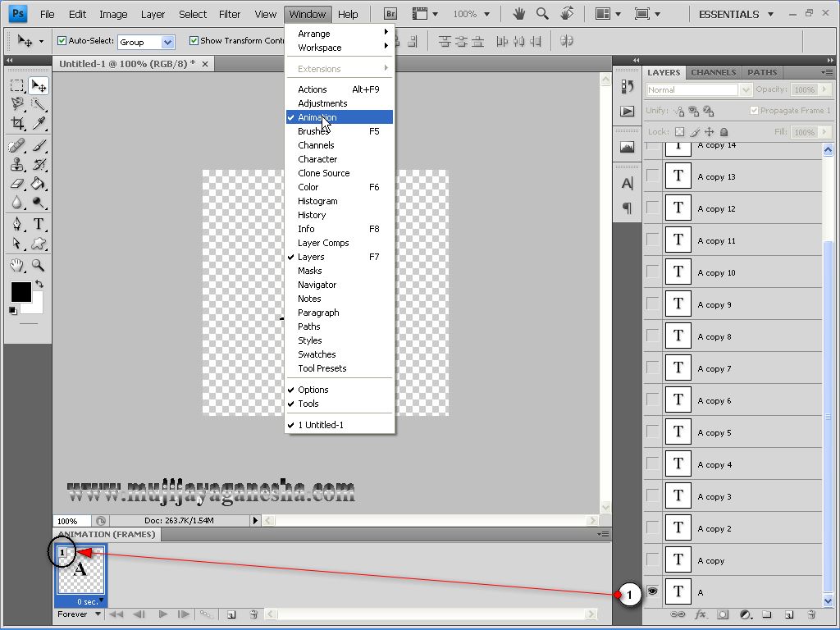Duplicate the selected animation frame
This screenshot has width=840, height=630.
[x=231, y=614]
